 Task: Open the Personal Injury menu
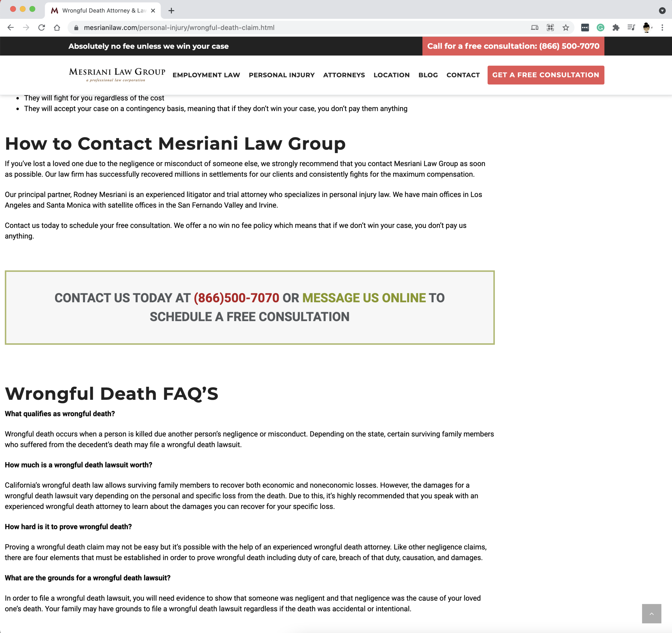(x=282, y=75)
